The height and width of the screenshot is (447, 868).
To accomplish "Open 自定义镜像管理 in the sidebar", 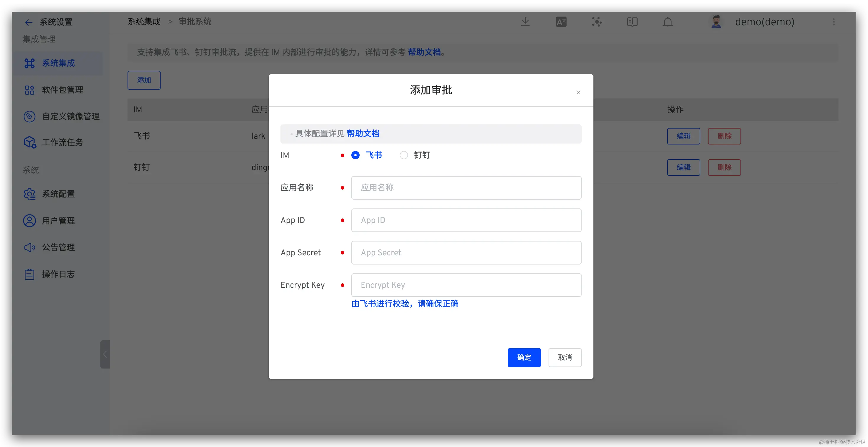I will coord(71,116).
